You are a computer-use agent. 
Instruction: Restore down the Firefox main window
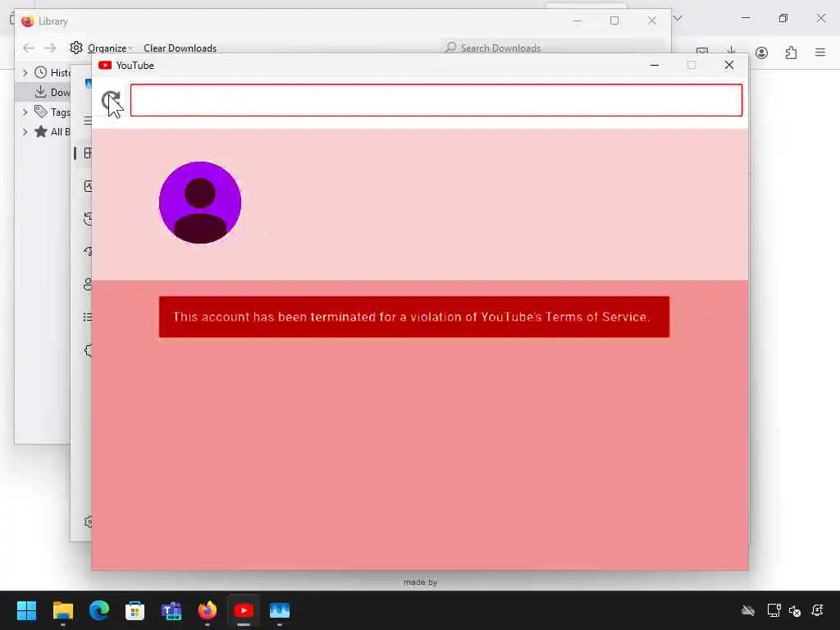(783, 18)
